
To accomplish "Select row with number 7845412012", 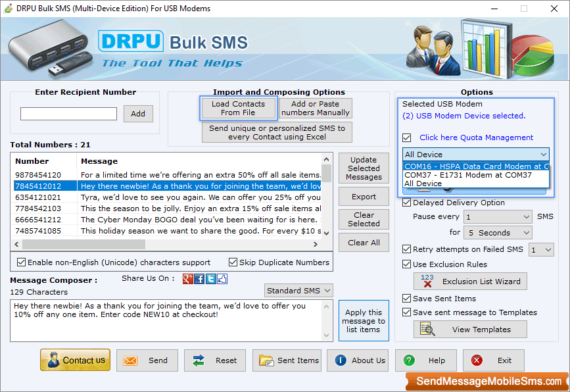I will click(x=168, y=186).
